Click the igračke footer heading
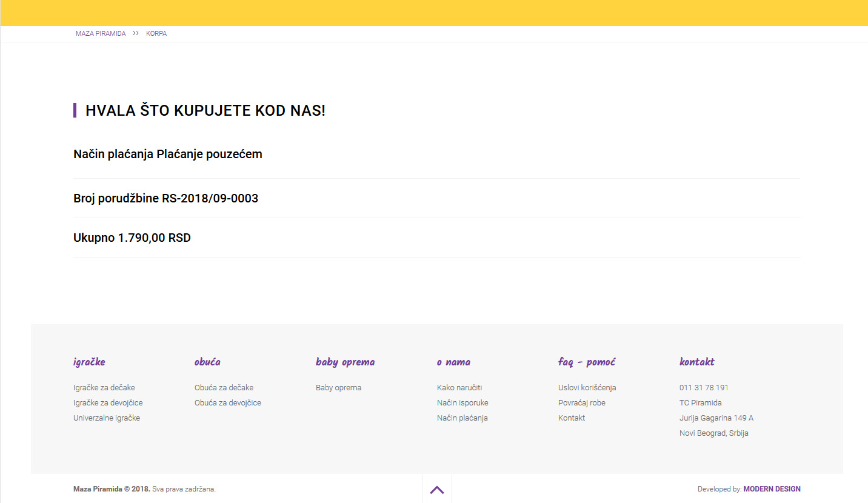868x503 pixels. 89,362
